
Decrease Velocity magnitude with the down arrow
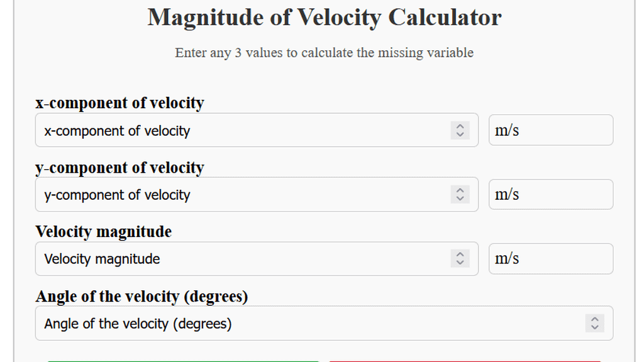460,263
